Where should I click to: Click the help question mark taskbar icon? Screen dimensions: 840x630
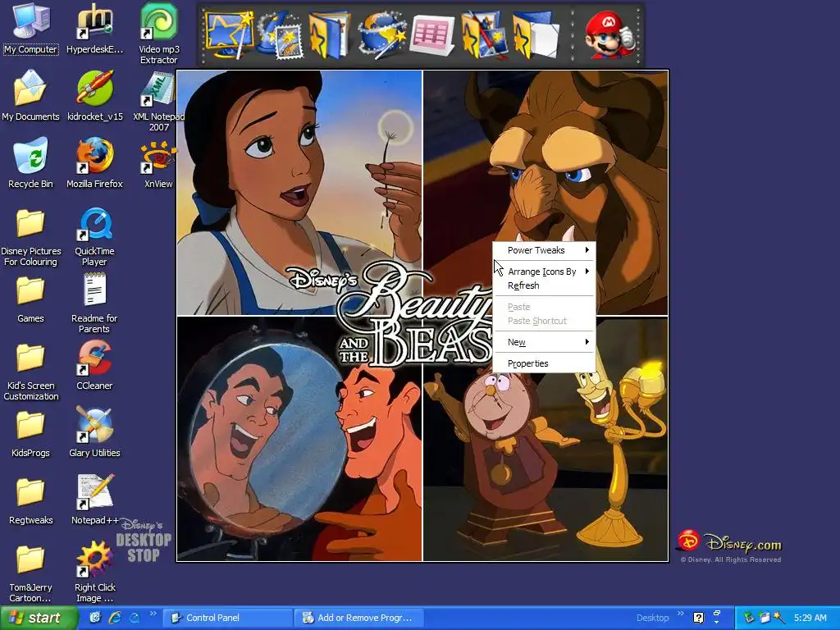699,618
